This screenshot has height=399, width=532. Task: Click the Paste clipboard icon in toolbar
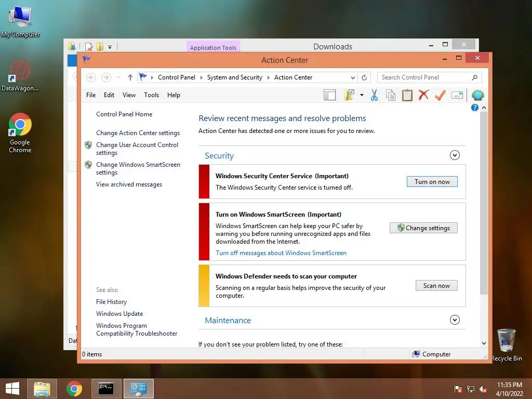(x=407, y=96)
